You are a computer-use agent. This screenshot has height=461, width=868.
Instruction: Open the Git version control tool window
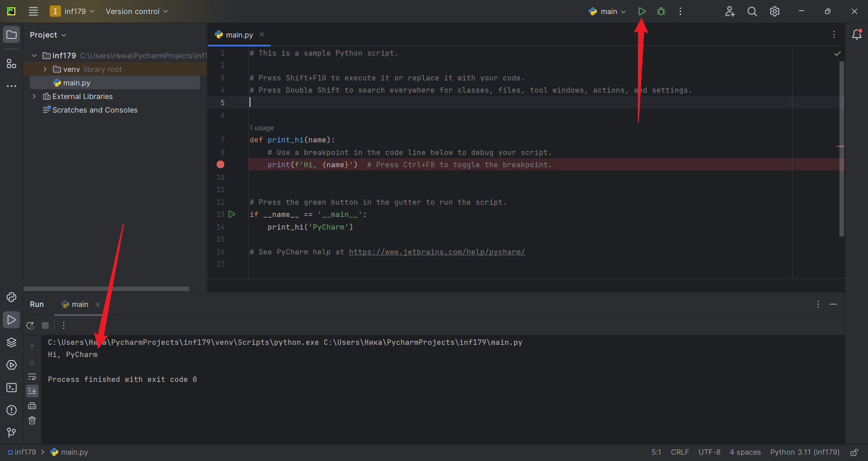click(11, 433)
